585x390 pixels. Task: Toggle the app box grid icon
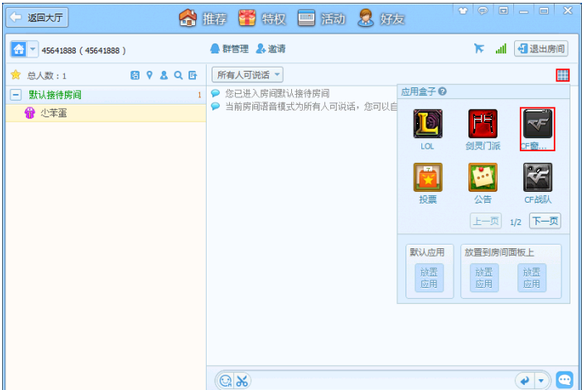pos(563,75)
